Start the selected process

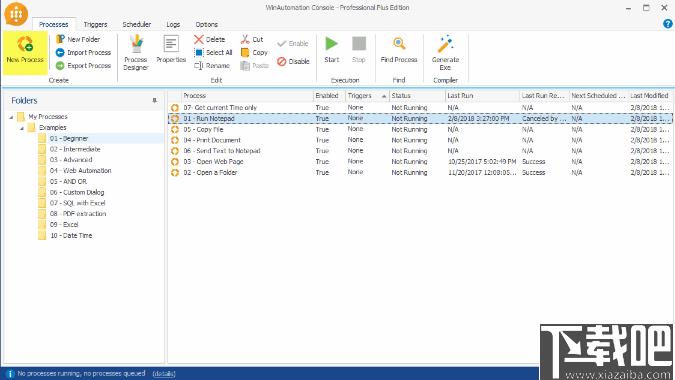pos(331,50)
